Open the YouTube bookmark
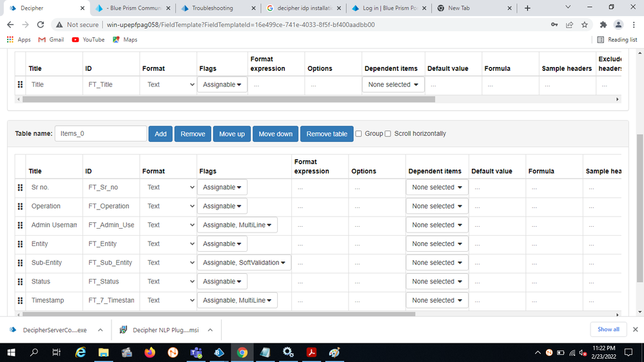 88,39
